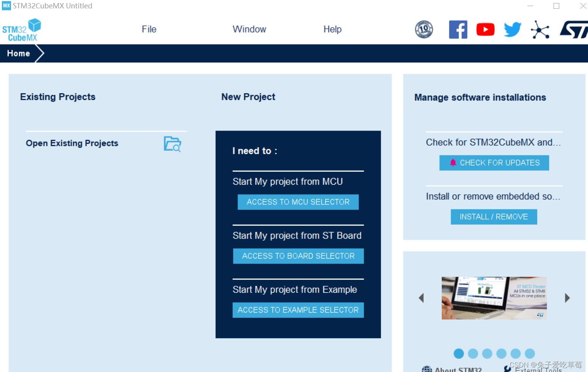
Task: Click Access to Board Selector button
Action: coord(298,256)
